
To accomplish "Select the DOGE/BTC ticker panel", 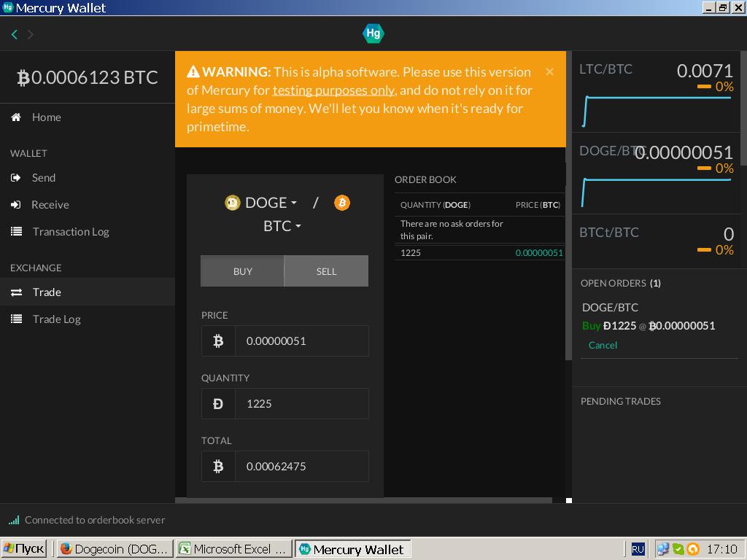I will click(656, 174).
